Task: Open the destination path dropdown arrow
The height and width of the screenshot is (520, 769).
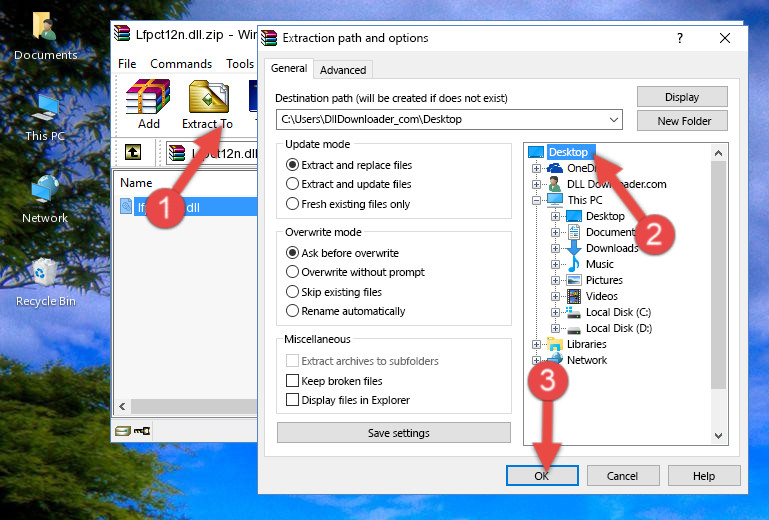Action: [x=614, y=120]
